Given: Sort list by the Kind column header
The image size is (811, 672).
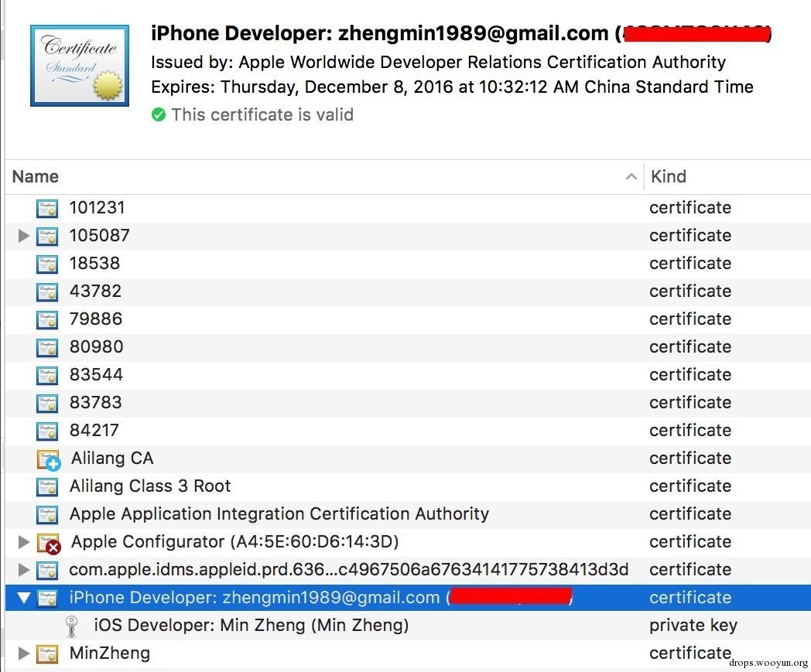Looking at the screenshot, I should (x=669, y=176).
